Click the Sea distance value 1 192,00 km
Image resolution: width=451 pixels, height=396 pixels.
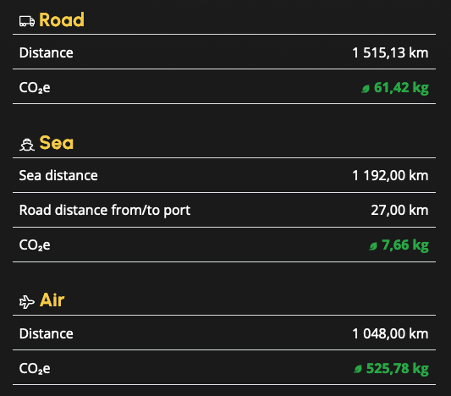390,176
